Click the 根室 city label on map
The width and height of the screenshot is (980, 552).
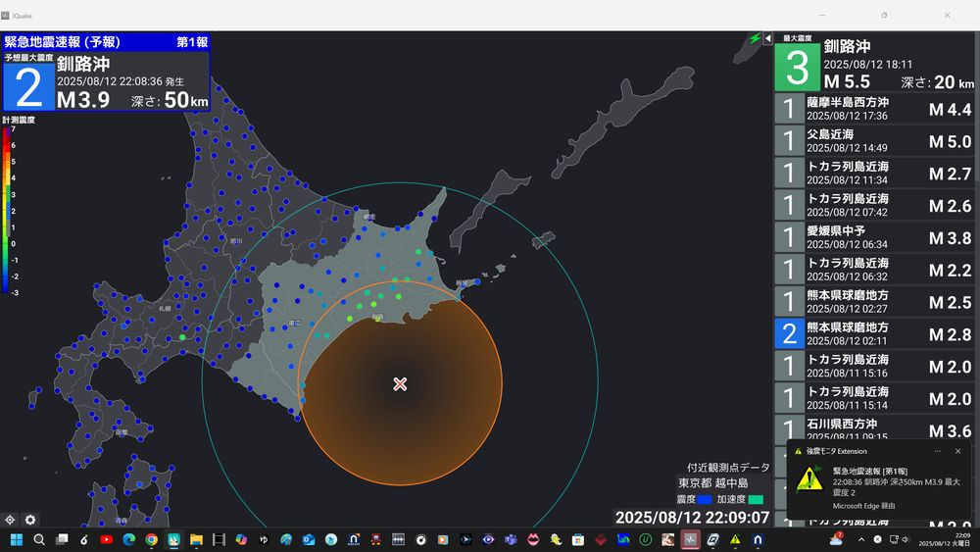pyautogui.click(x=462, y=283)
